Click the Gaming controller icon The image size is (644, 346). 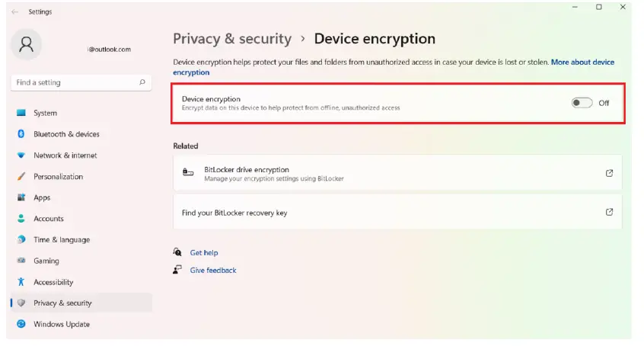pos(21,261)
